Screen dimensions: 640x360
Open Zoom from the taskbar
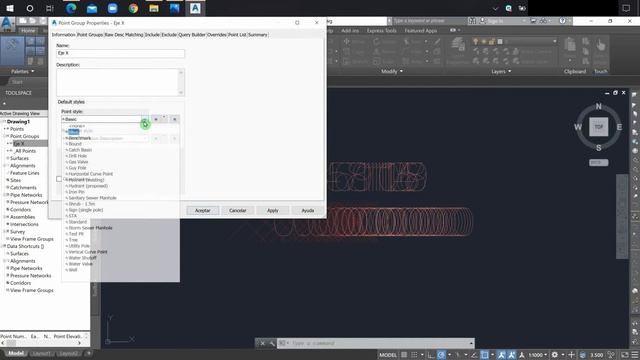pyautogui.click(x=112, y=8)
